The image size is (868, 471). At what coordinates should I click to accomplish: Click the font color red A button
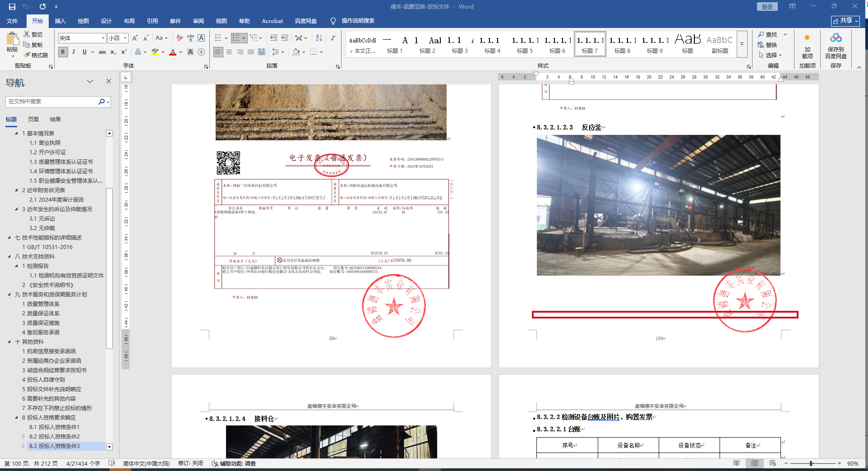[x=173, y=52]
